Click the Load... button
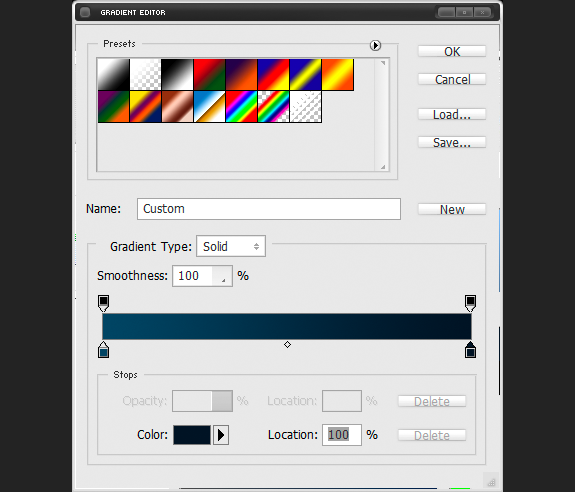Viewport: 575px width, 492px height. pos(452,114)
